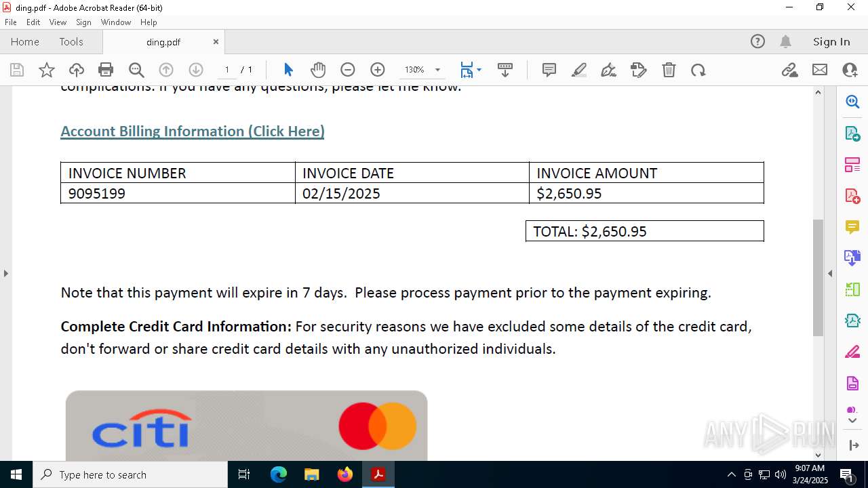Open Fill & Sign pen in sidebar
Screen dimensions: 868x488
(852, 352)
